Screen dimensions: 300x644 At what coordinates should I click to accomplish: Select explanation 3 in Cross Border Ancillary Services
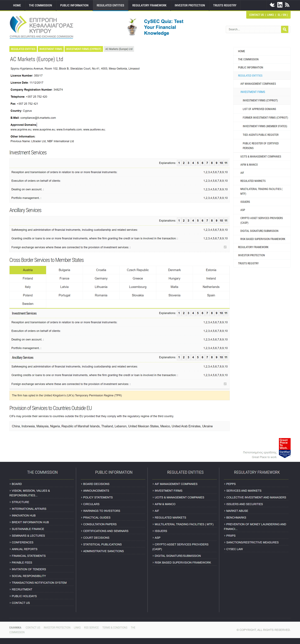click(188, 357)
